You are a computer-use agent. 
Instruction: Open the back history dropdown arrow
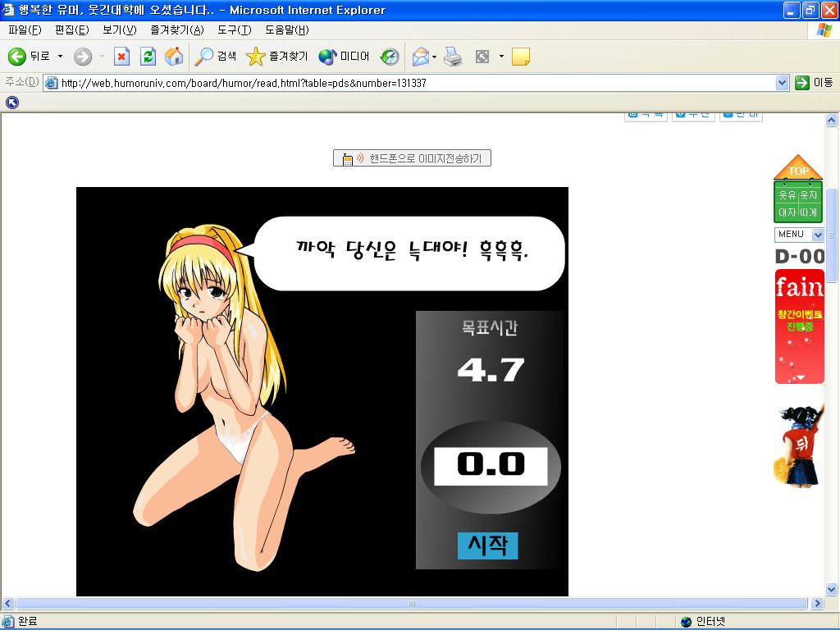coord(60,57)
